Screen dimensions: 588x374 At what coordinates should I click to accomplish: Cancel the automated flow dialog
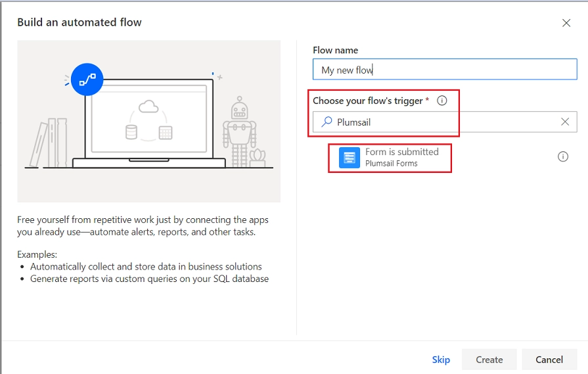pos(549,360)
